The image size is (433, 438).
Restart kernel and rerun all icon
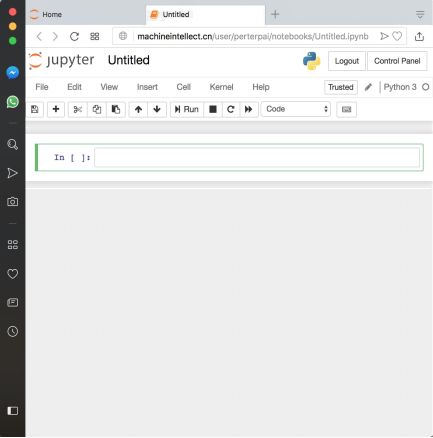click(249, 109)
